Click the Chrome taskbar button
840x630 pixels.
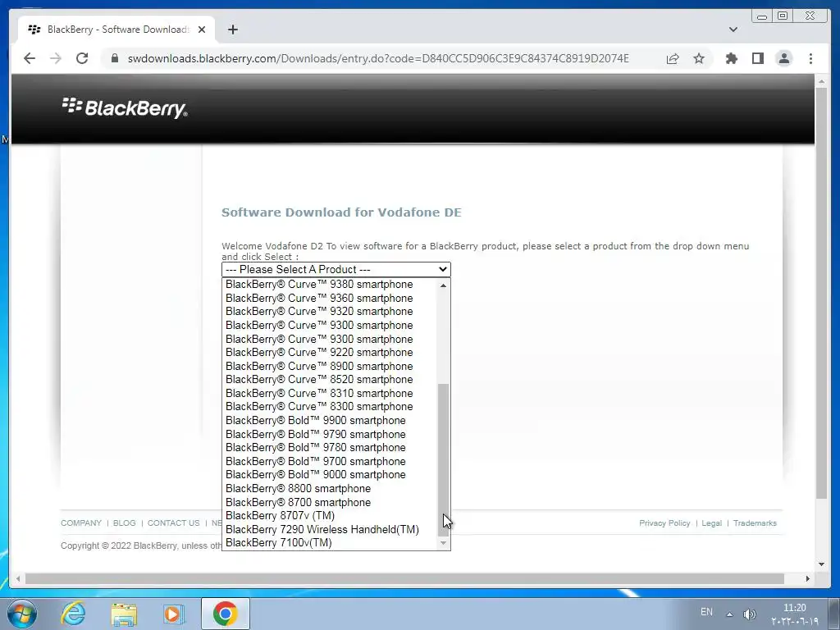pos(226,614)
